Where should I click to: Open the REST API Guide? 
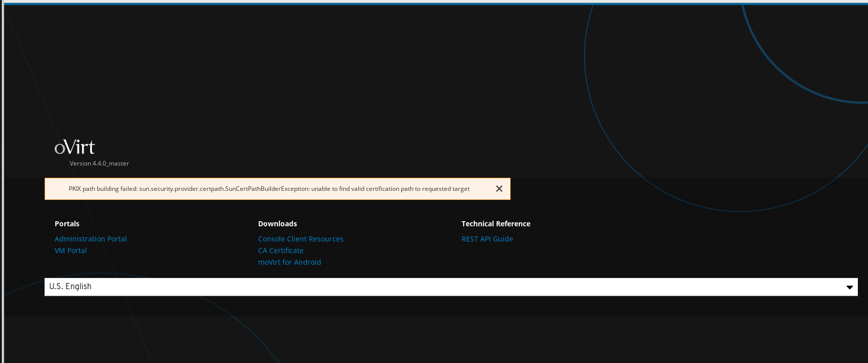[487, 239]
